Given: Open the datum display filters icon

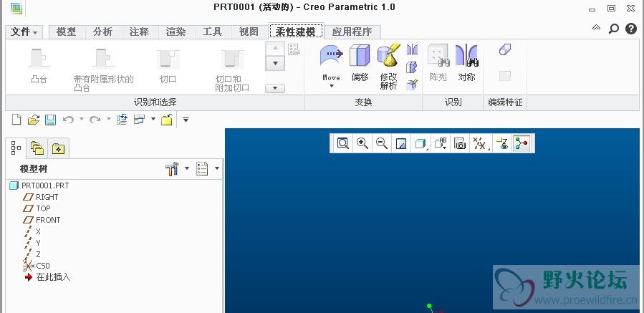Looking at the screenshot, I should coord(480,143).
